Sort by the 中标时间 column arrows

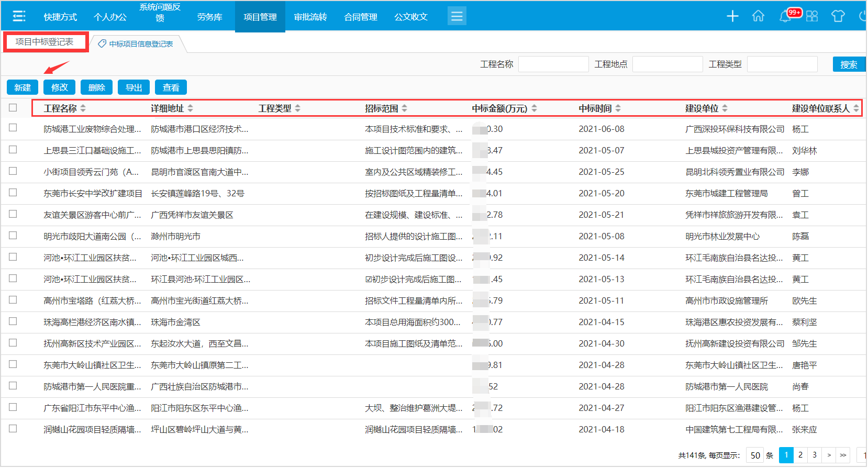618,108
